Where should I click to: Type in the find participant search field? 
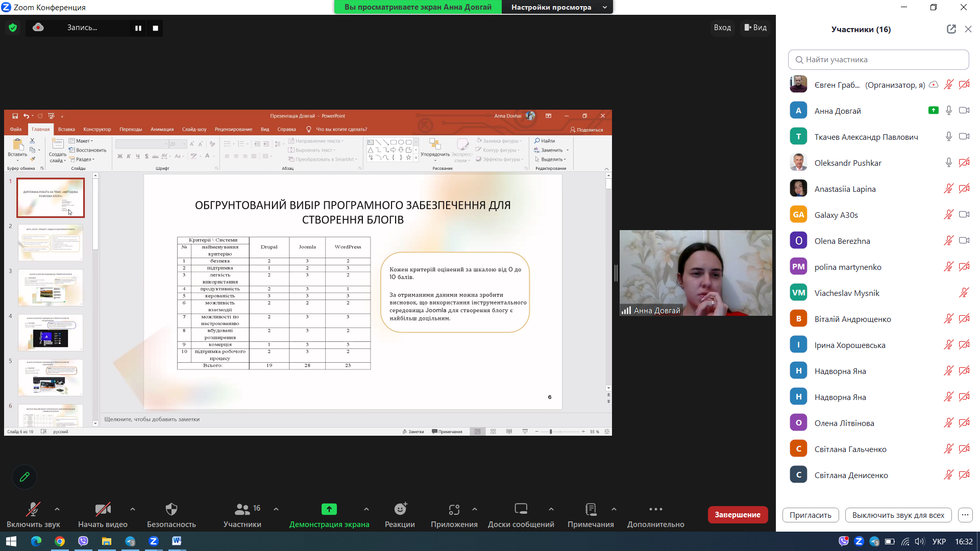(x=878, y=60)
